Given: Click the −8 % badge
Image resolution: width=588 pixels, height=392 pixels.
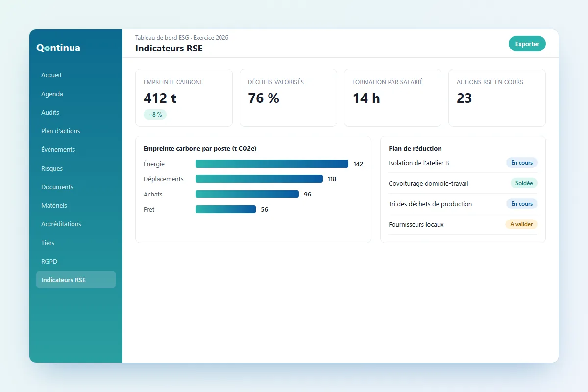Looking at the screenshot, I should pos(155,115).
